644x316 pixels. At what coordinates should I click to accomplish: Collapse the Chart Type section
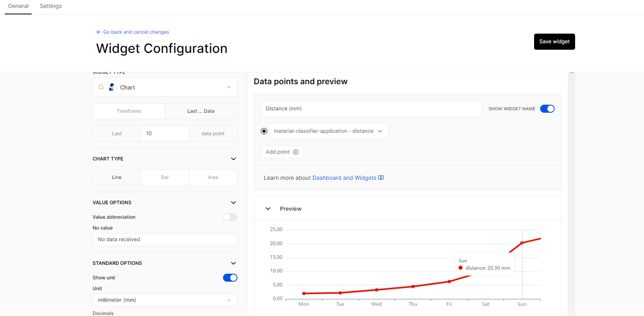pos(233,159)
